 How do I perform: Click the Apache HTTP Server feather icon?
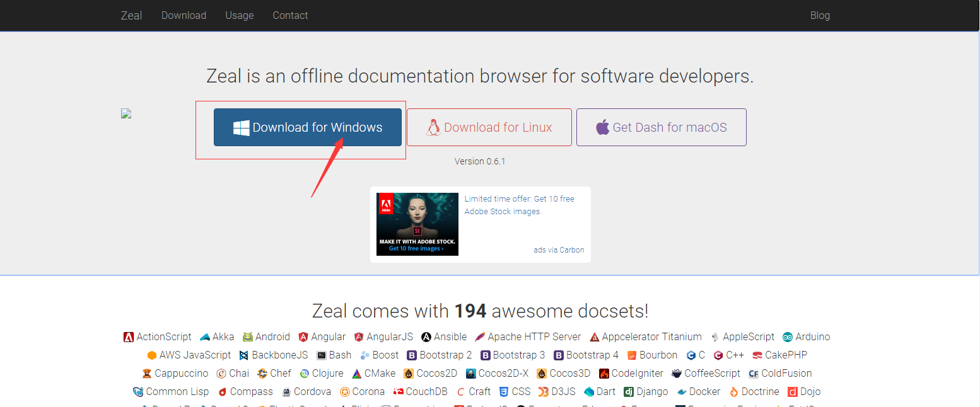(x=480, y=337)
